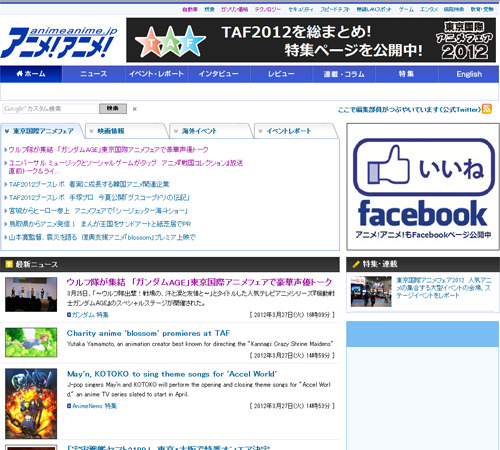Open the イベント・レポート navigation tab

[x=156, y=74]
